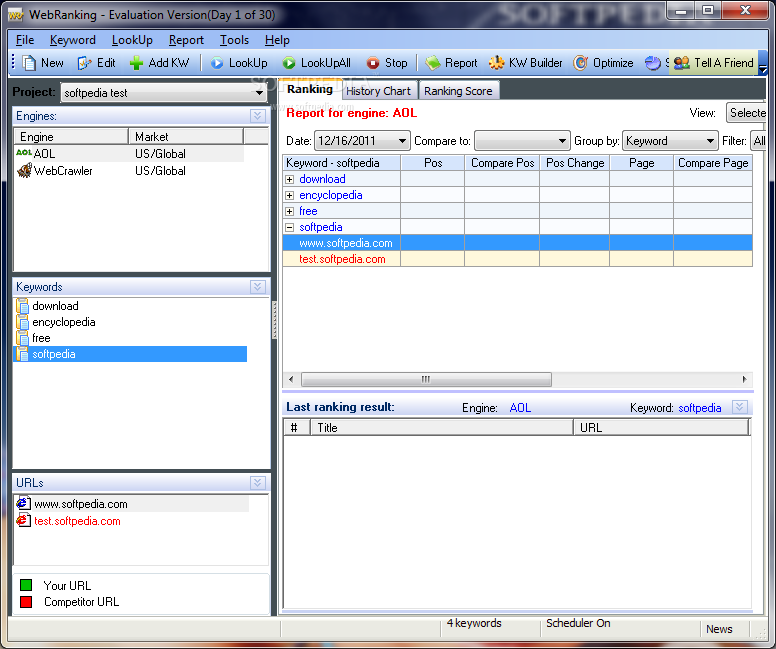Select the test.softpedia.com table row

(x=518, y=259)
